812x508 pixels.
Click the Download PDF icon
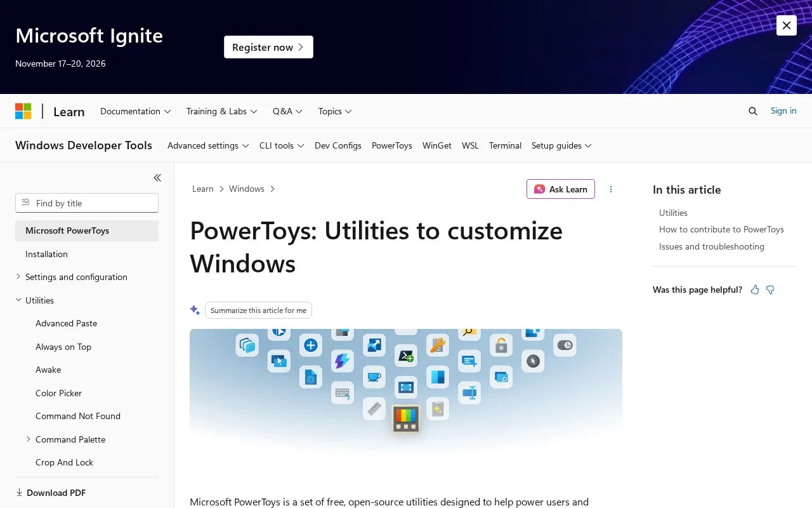(x=19, y=492)
